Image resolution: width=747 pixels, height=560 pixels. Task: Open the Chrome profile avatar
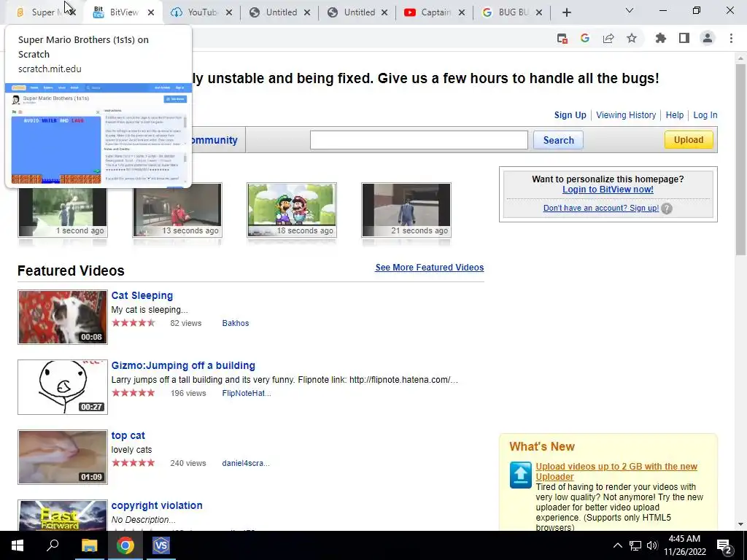coord(708,38)
